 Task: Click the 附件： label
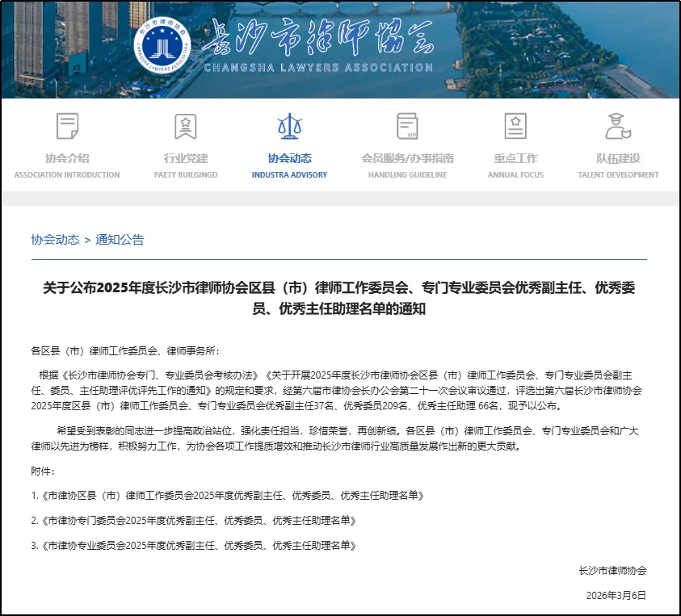(x=43, y=471)
